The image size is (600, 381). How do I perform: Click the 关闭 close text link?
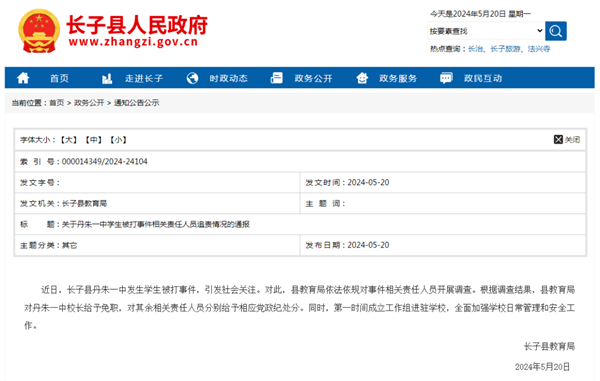click(x=572, y=140)
